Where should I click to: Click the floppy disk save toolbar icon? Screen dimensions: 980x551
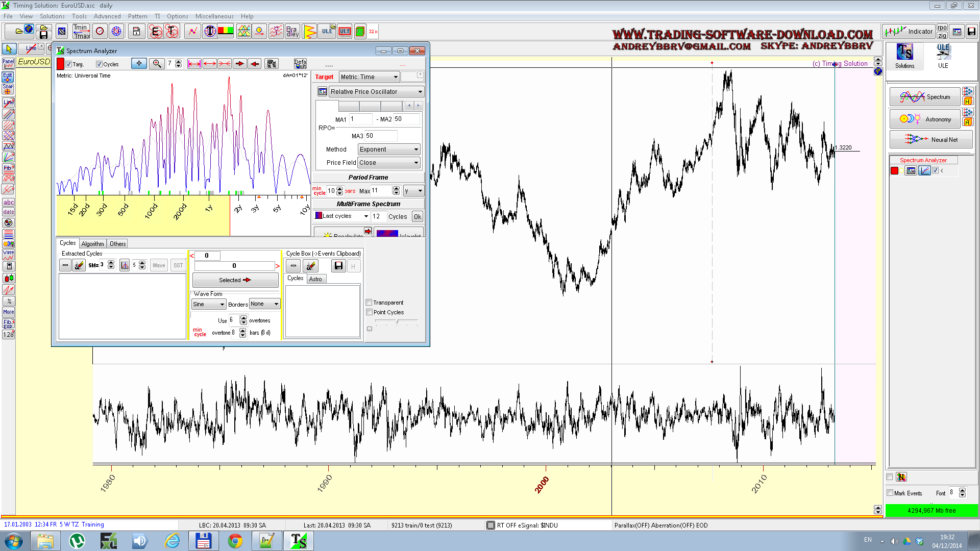[x=43, y=35]
